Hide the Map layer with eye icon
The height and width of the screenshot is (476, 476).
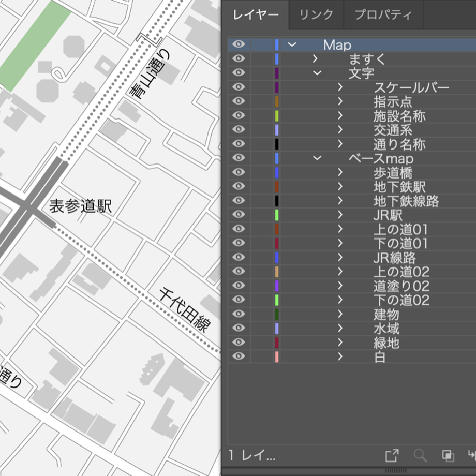[x=239, y=44]
